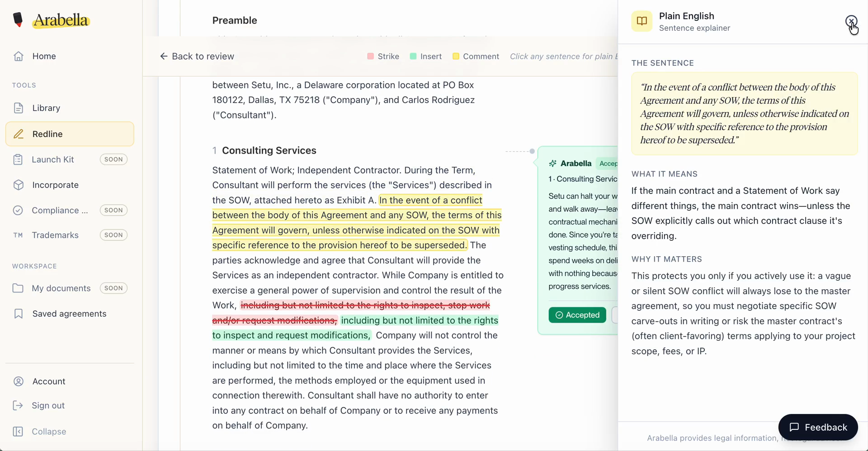868x451 pixels.
Task: Close the Plain English panel
Action: [851, 21]
